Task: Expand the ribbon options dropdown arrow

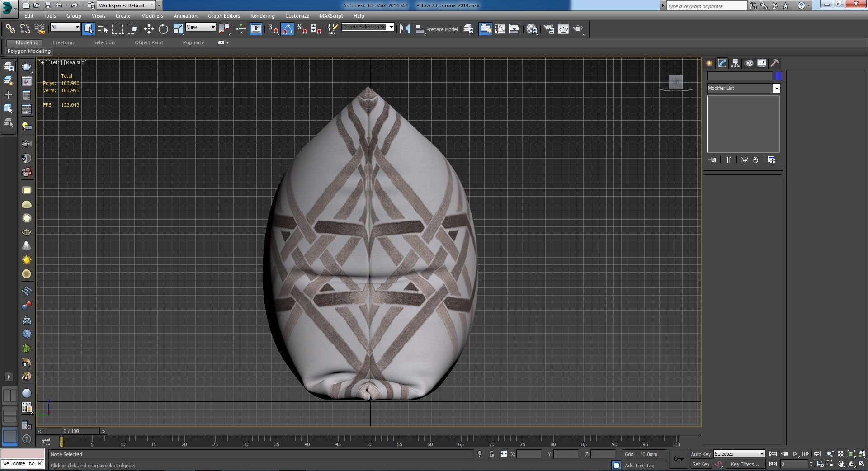Action: 227,43
